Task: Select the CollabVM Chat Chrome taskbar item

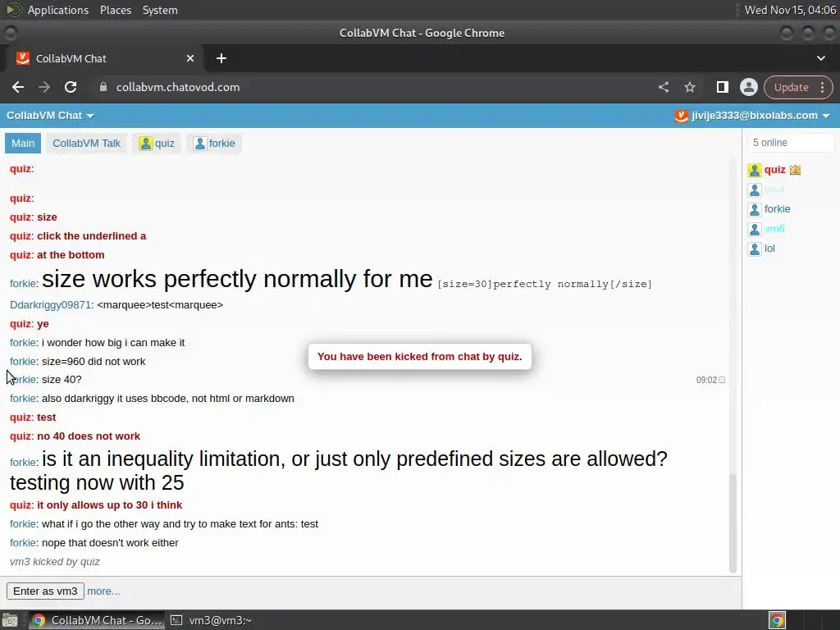Action: pyautogui.click(x=97, y=620)
